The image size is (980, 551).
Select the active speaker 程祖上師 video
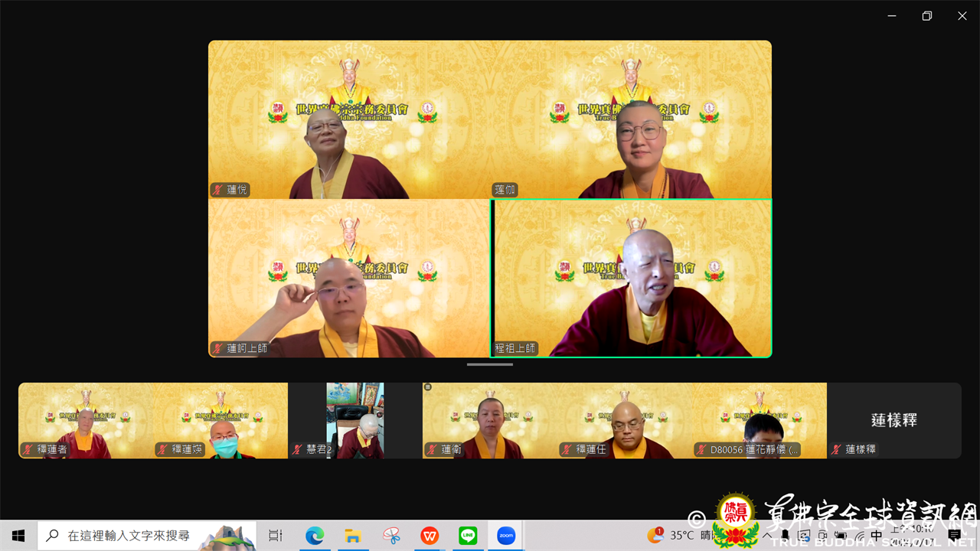coord(631,278)
